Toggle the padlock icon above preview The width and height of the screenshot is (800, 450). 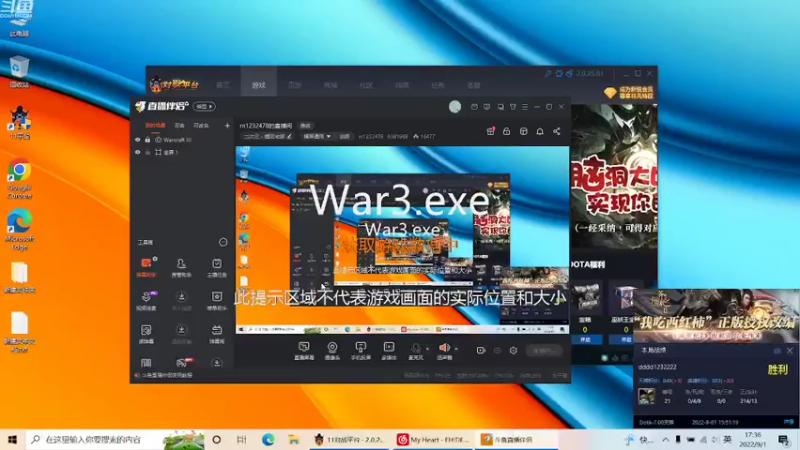[x=507, y=131]
